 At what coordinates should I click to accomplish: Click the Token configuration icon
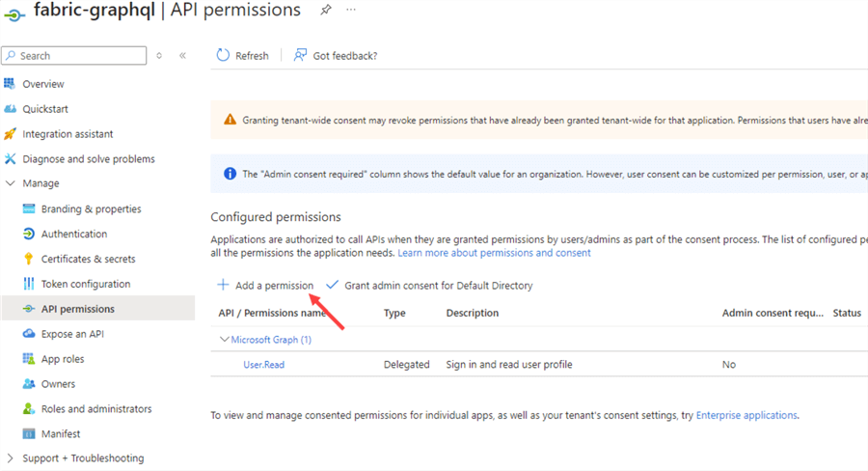click(x=29, y=284)
